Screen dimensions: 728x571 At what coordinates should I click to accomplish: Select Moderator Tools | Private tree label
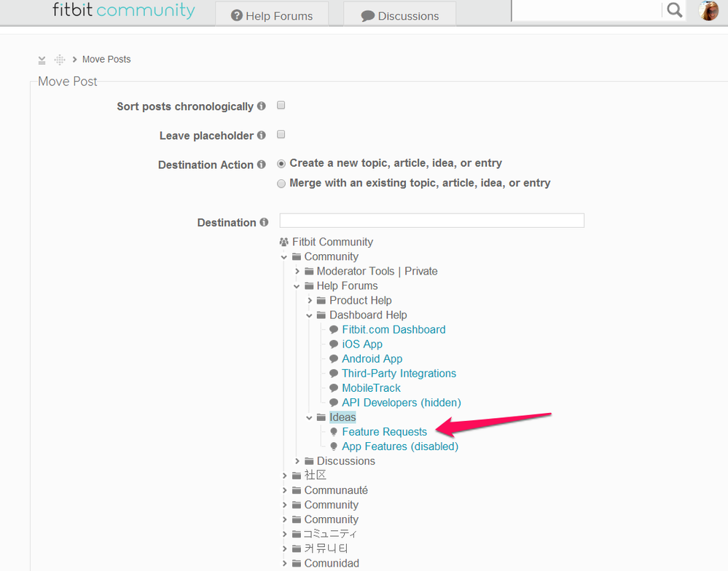377,271
